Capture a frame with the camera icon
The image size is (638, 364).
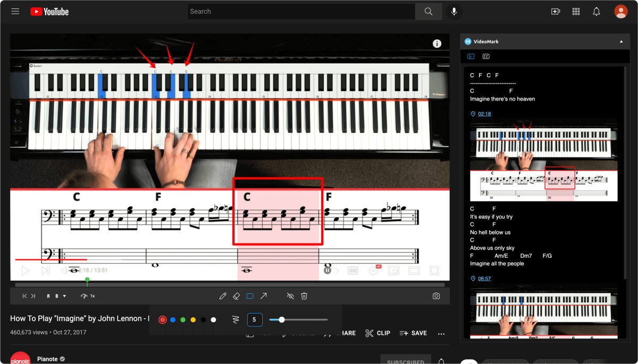tap(436, 296)
